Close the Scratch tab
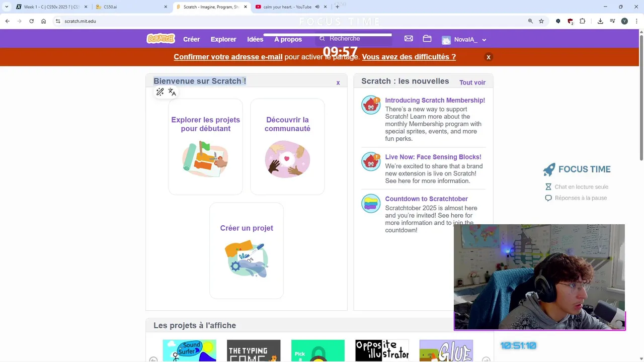The width and height of the screenshot is (644, 362). [246, 7]
